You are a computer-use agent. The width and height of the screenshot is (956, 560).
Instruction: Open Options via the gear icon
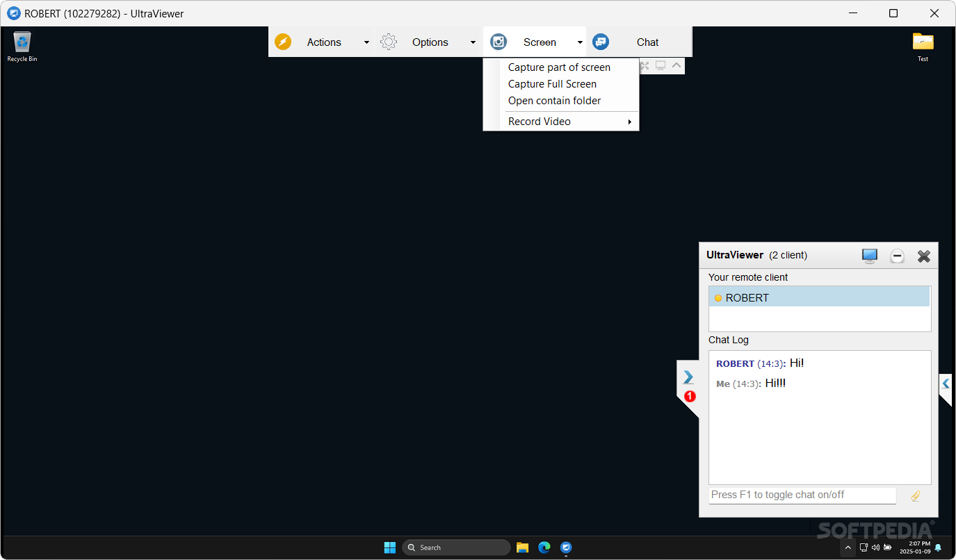389,42
